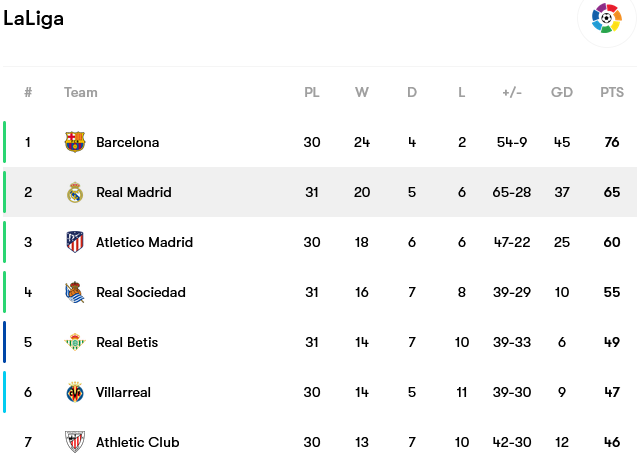The width and height of the screenshot is (641, 469).
Task: Open the Barcelona team link
Action: (x=127, y=142)
